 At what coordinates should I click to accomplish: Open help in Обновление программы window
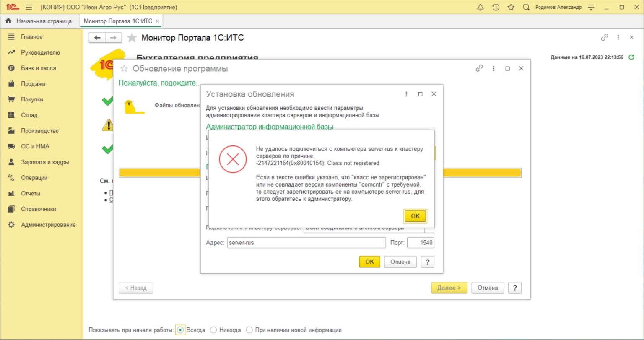point(515,288)
